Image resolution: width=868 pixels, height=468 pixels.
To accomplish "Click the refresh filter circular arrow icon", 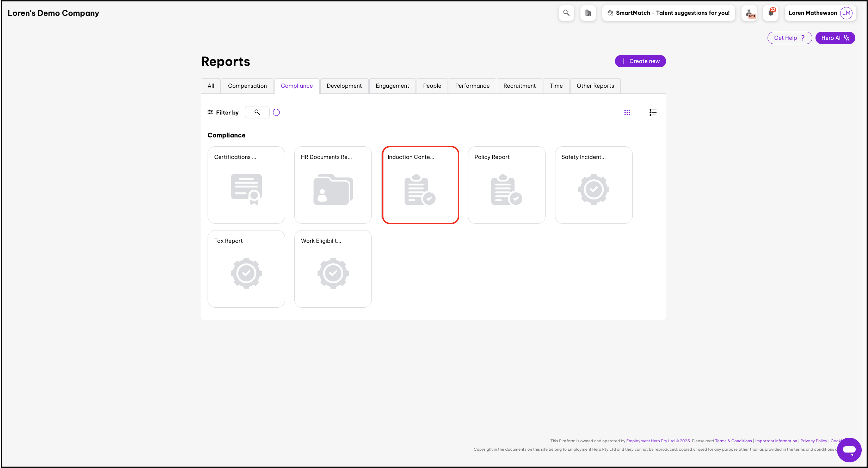I will coord(276,112).
